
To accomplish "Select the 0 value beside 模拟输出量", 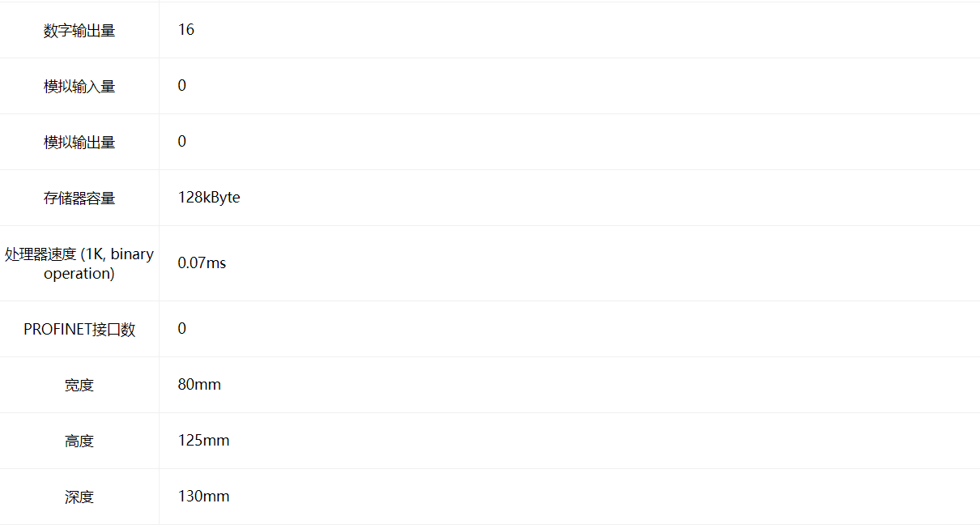I will point(182,142).
